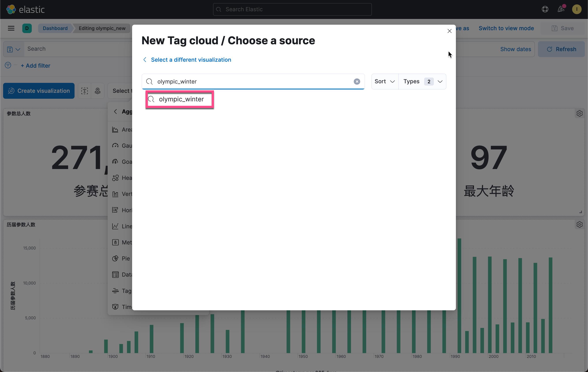
Task: Open the Sort dropdown
Action: [x=385, y=82]
